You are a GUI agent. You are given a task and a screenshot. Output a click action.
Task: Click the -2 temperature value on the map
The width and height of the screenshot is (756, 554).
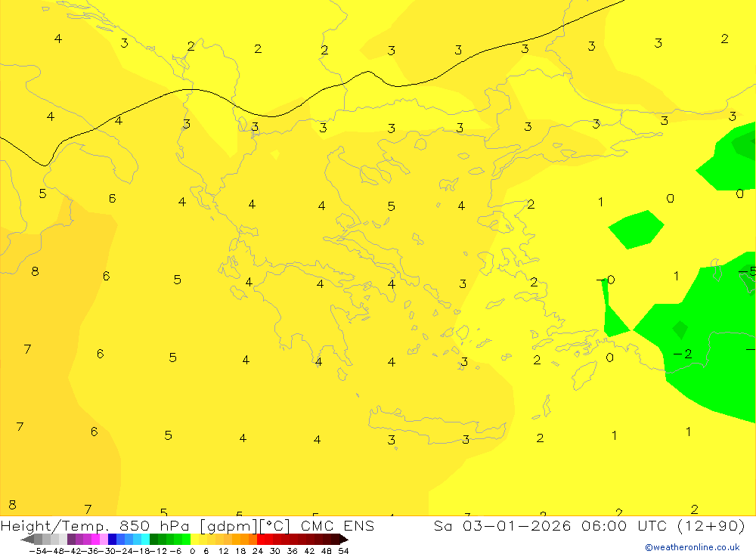[683, 354]
